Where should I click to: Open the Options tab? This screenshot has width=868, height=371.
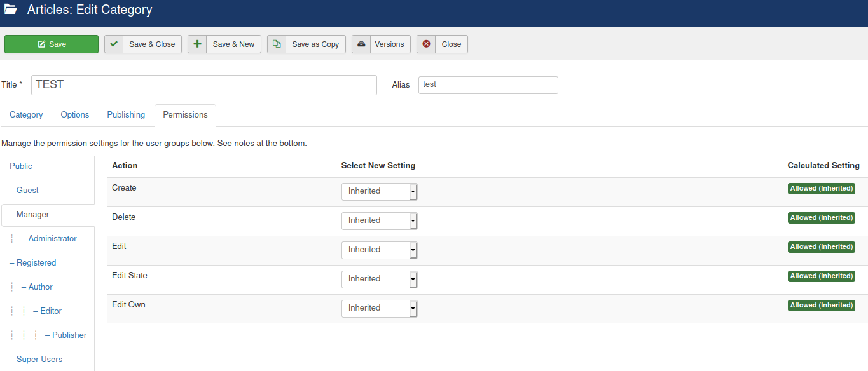pyautogui.click(x=75, y=115)
